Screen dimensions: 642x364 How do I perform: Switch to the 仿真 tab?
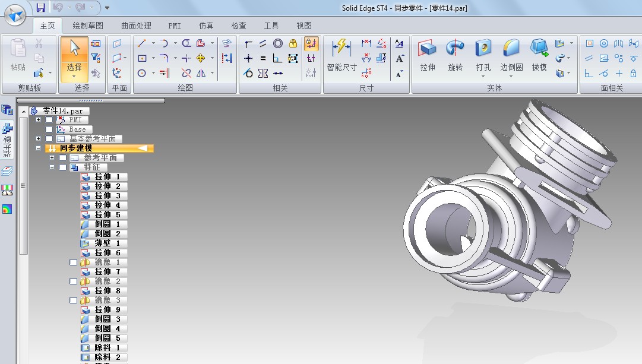pyautogui.click(x=206, y=26)
